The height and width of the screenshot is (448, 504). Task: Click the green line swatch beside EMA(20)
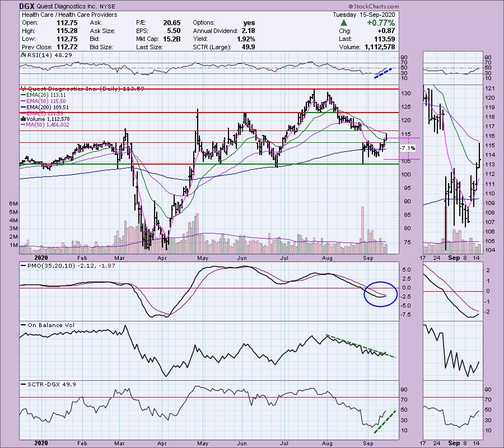pyautogui.click(x=23, y=95)
